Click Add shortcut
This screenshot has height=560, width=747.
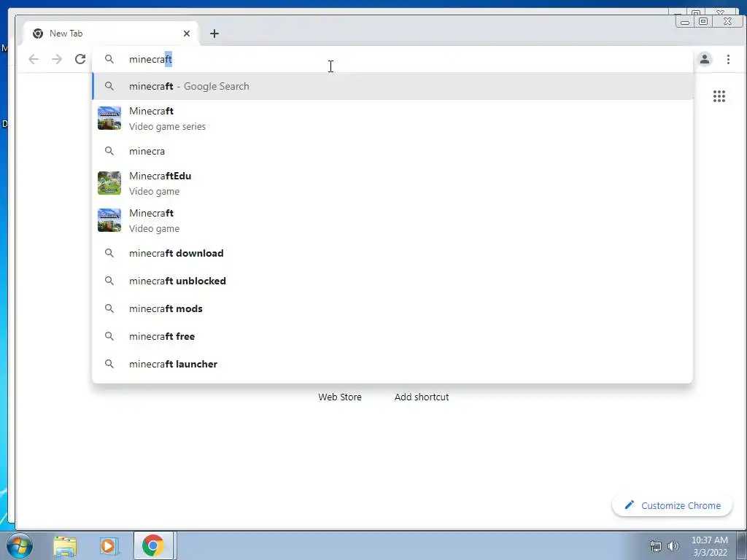(x=422, y=397)
